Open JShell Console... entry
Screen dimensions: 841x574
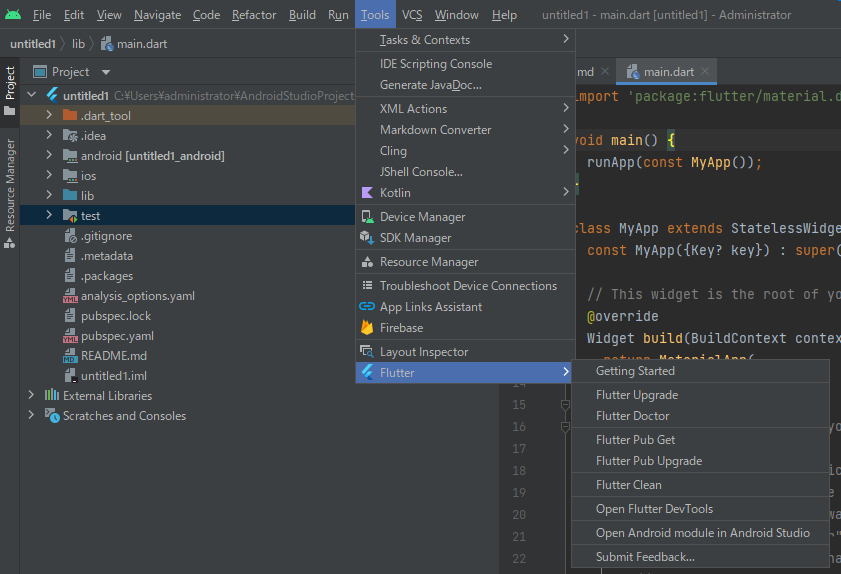tap(466, 172)
